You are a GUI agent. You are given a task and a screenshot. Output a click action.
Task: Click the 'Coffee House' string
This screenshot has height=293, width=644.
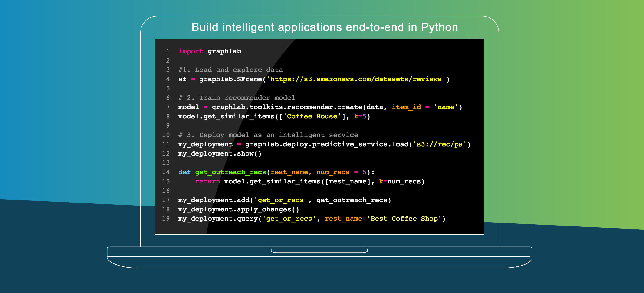[312, 116]
